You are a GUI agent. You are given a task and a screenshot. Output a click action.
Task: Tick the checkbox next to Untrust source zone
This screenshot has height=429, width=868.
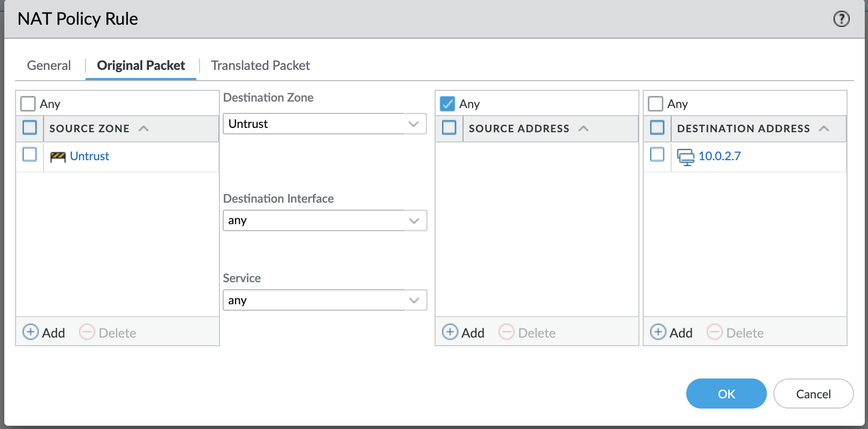point(30,155)
